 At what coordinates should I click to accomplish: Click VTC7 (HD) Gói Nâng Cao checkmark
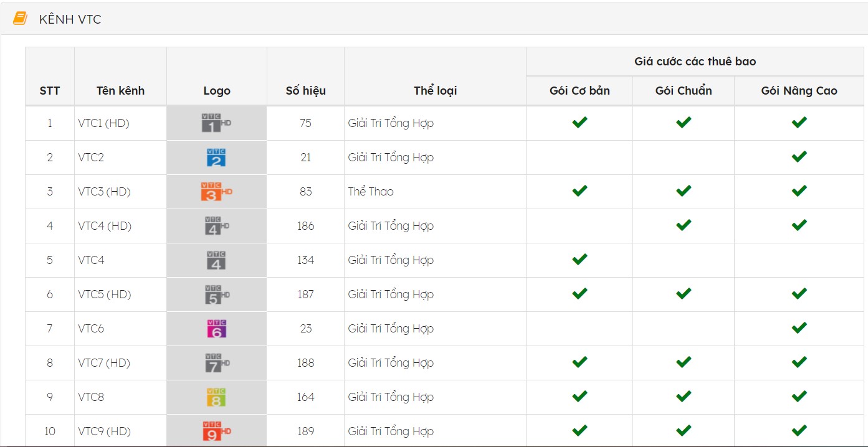799,362
